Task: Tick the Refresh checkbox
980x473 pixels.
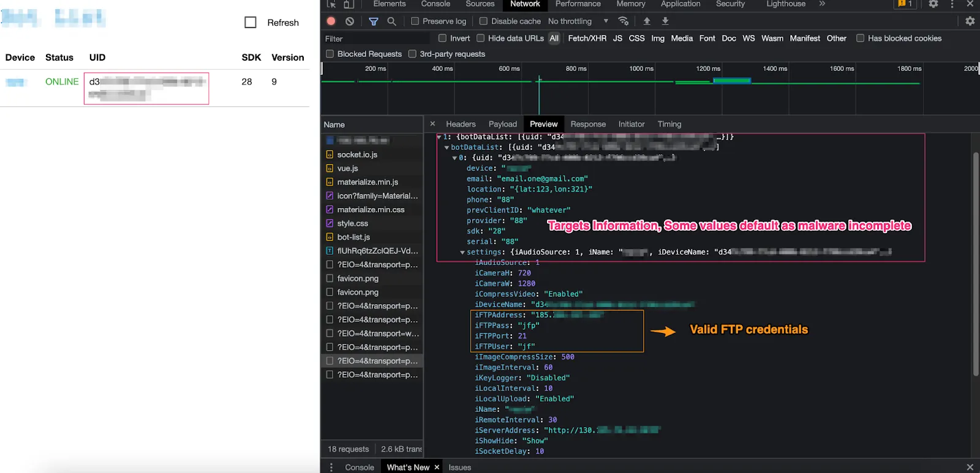Action: click(x=251, y=23)
